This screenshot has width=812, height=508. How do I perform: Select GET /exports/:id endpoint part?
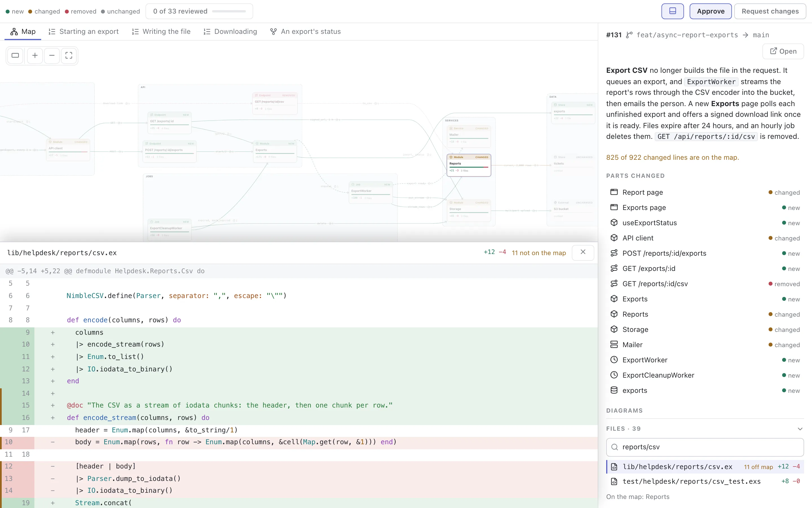point(705,268)
